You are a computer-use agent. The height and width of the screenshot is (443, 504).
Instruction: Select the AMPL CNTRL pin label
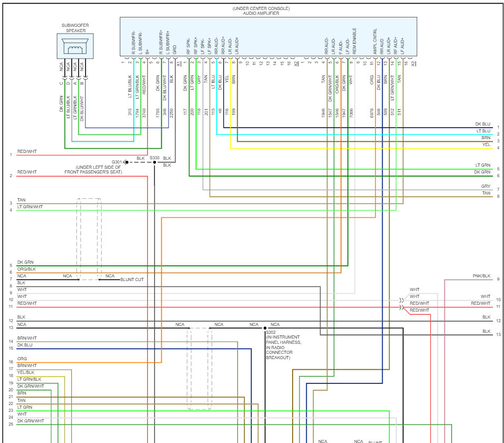pos(375,42)
